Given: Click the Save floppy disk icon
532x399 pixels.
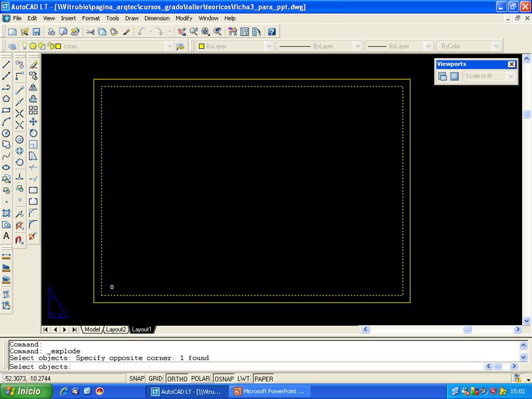Looking at the screenshot, I should coord(37,32).
